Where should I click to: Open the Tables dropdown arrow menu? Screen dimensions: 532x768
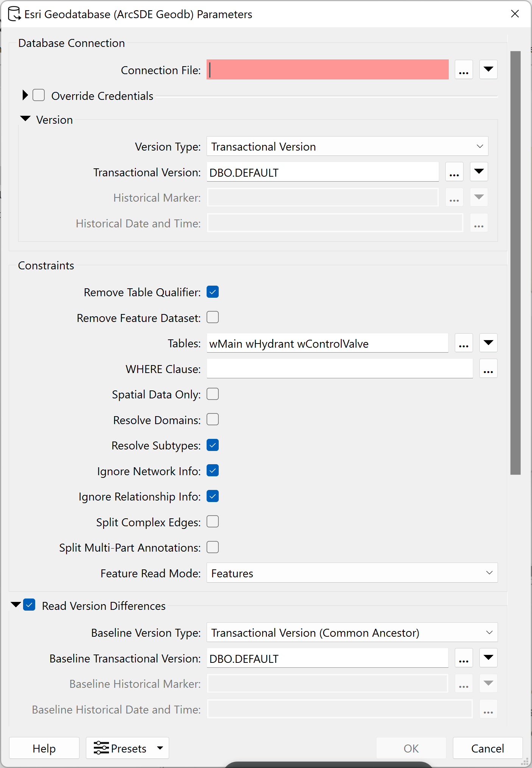click(488, 343)
